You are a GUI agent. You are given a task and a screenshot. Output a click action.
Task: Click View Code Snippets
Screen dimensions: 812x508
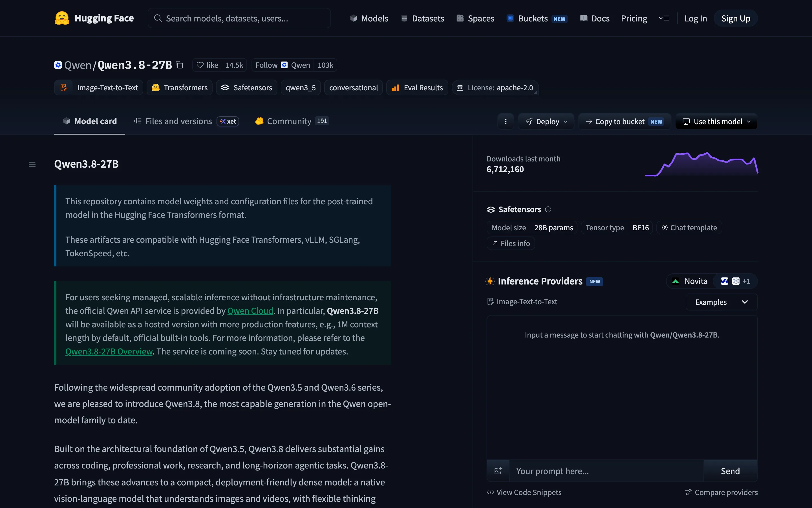524,492
